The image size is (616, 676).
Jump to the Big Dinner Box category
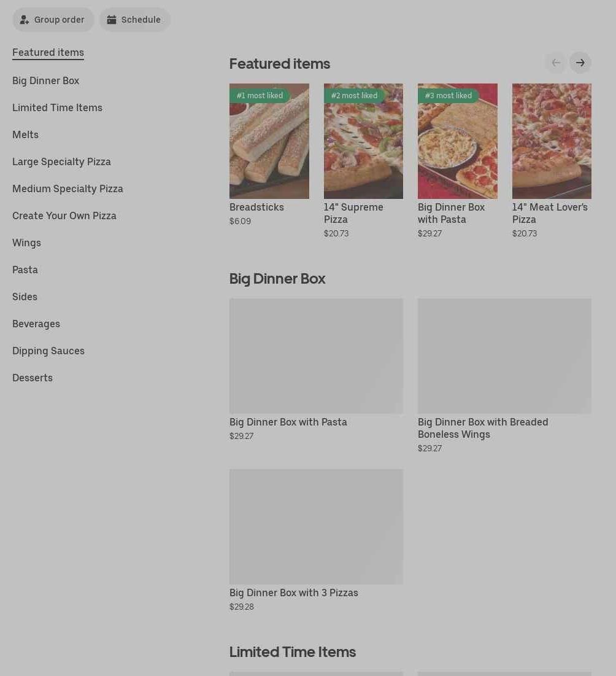(x=45, y=80)
